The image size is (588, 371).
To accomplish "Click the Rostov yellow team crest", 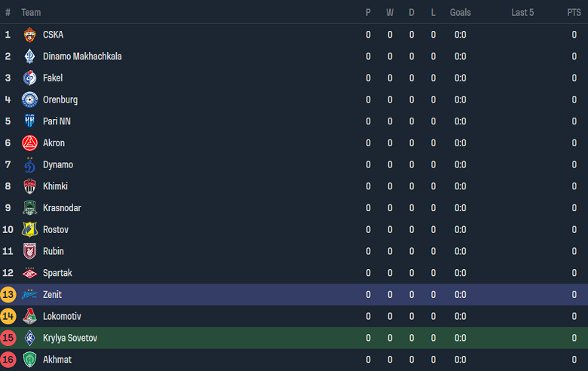I will coord(29,230).
